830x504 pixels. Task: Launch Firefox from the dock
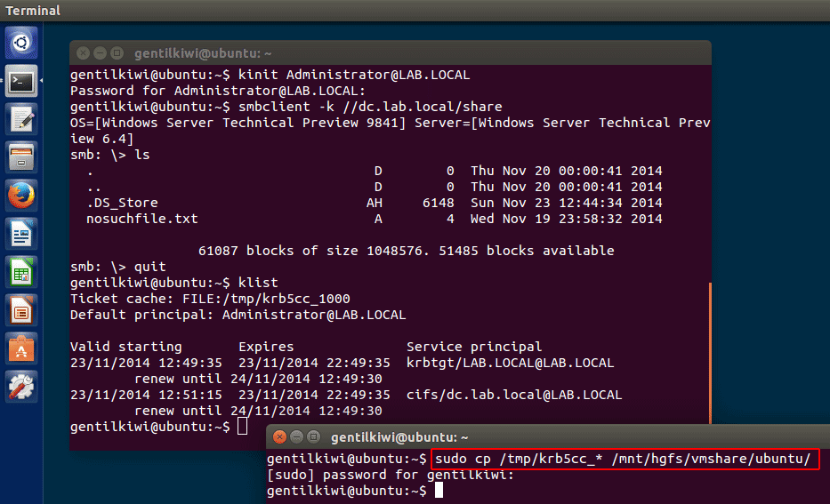[21, 196]
